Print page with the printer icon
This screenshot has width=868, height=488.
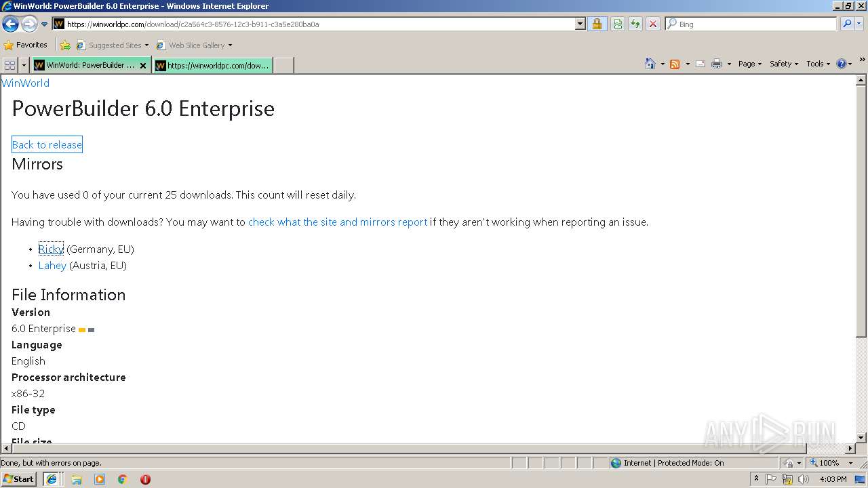pos(717,64)
